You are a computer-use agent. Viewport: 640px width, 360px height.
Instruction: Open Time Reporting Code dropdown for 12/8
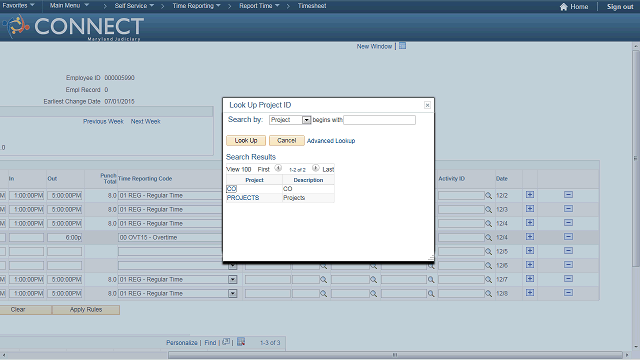(x=233, y=293)
